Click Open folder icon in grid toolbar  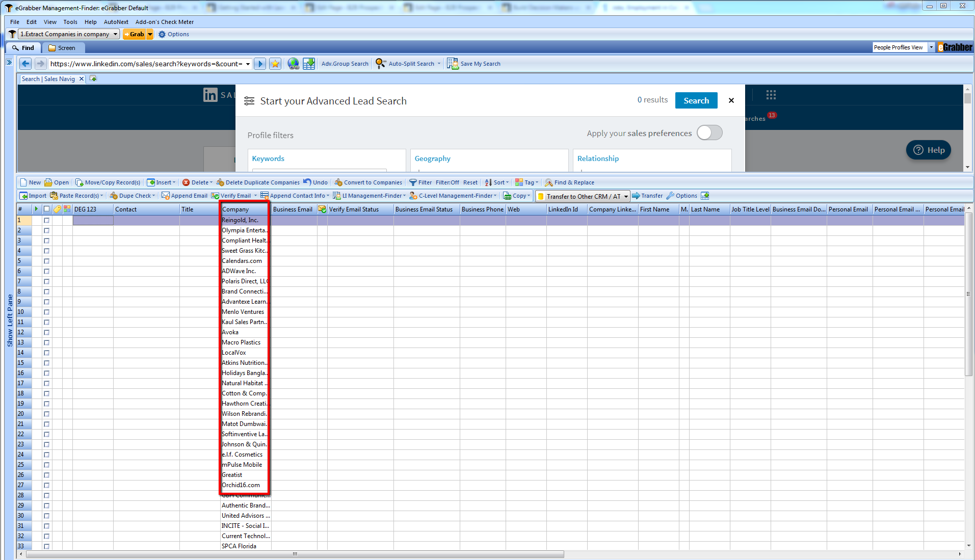coord(48,182)
